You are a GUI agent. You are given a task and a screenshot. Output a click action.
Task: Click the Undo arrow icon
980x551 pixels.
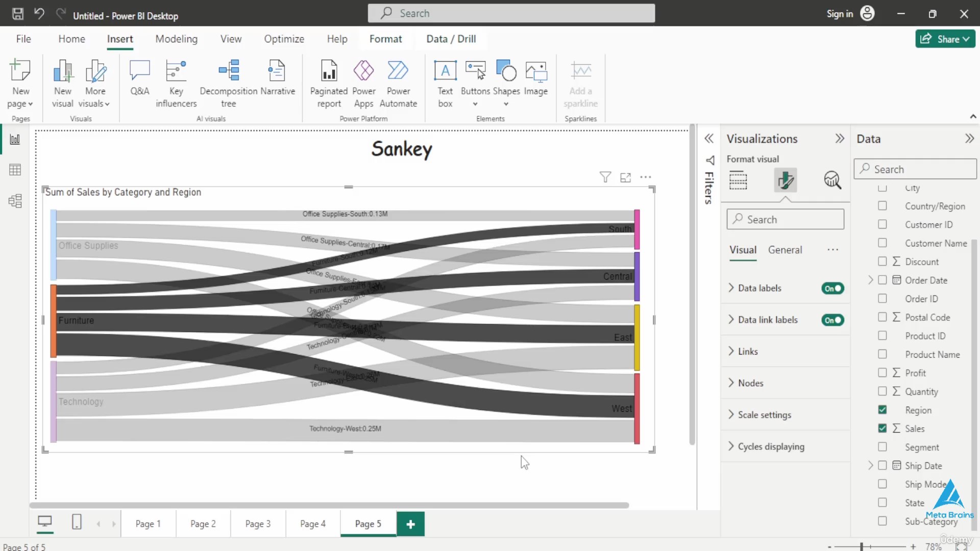click(39, 14)
